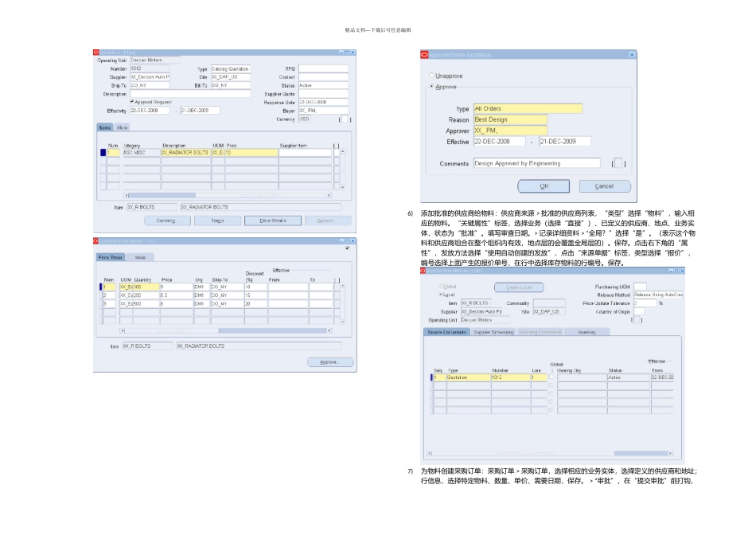Image resolution: width=756 pixels, height=535 pixels.
Task: Click Approve button in Price Breaks window
Action: 330,362
